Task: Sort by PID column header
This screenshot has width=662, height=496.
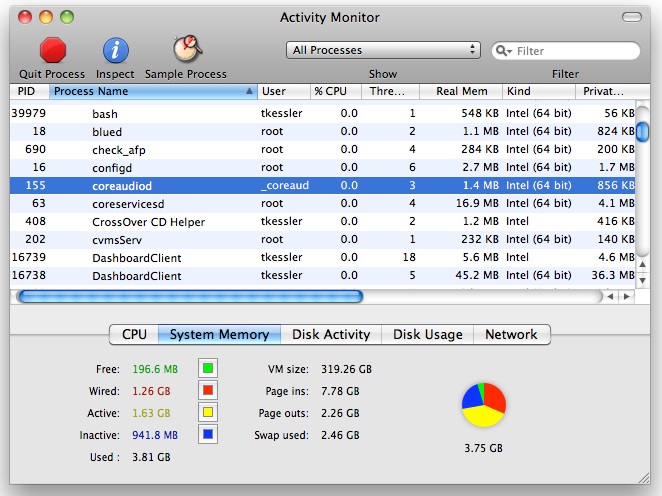Action: [x=30, y=91]
